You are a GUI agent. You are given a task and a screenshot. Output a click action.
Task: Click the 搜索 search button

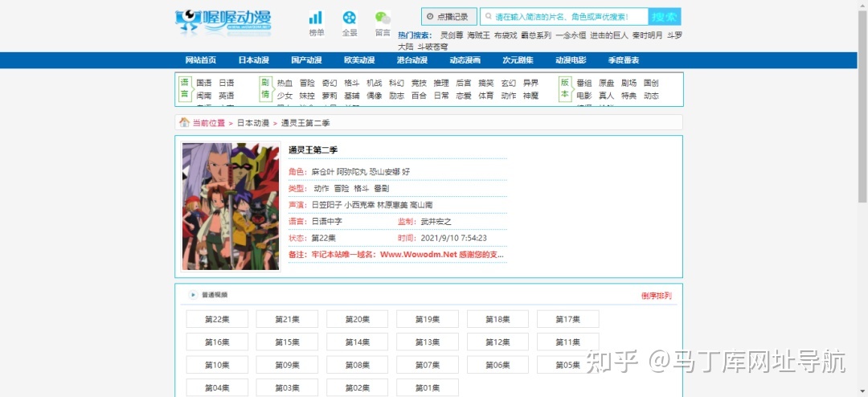pos(665,17)
